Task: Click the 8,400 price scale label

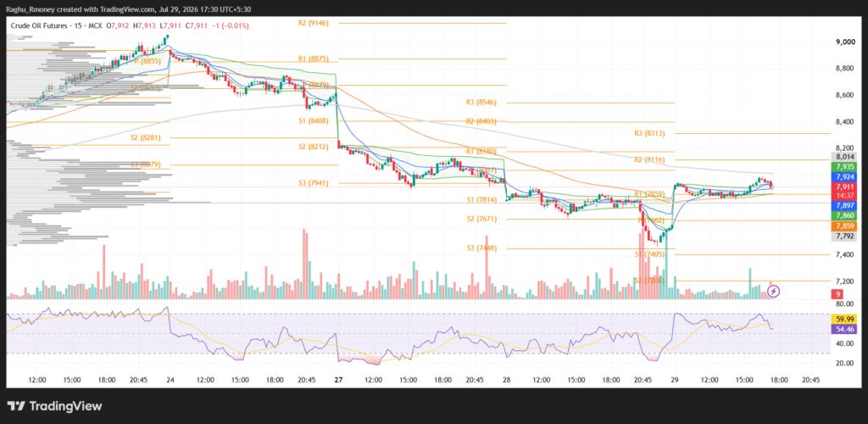Action: tap(845, 122)
